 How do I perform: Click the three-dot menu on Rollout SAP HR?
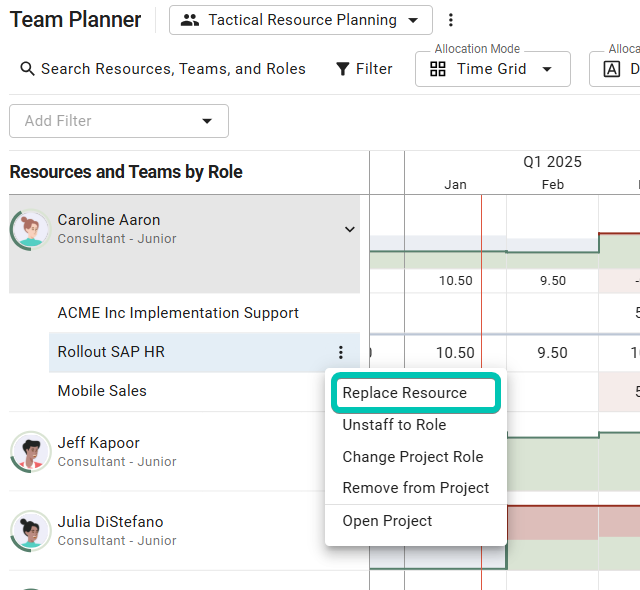point(341,352)
